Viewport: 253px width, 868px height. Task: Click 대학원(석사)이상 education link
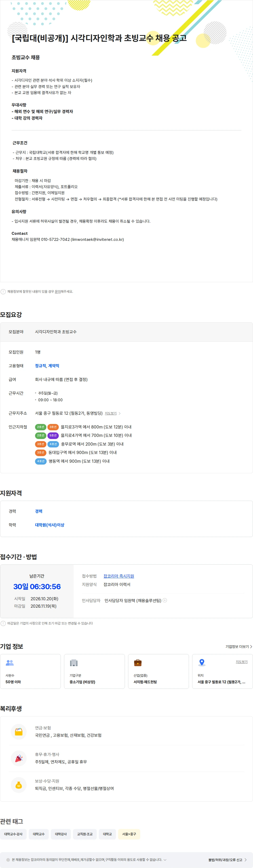pos(50,525)
